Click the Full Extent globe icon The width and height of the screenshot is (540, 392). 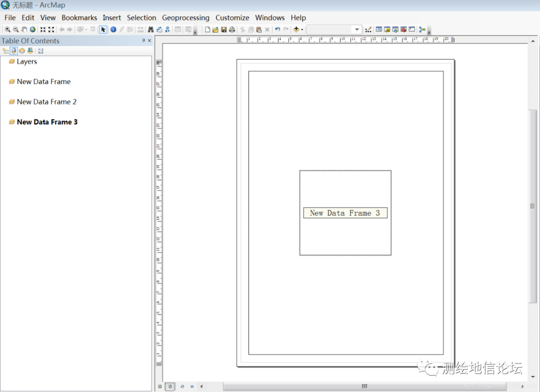coord(32,29)
